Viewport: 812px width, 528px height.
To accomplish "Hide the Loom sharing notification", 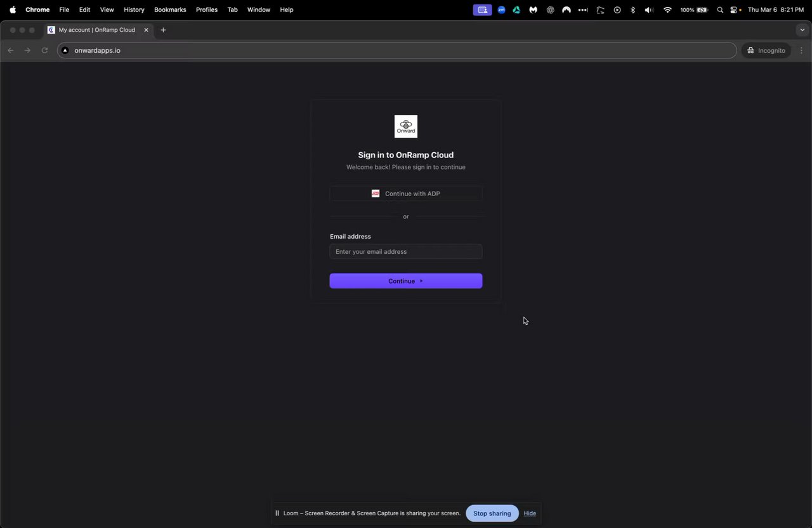I will tap(530, 513).
